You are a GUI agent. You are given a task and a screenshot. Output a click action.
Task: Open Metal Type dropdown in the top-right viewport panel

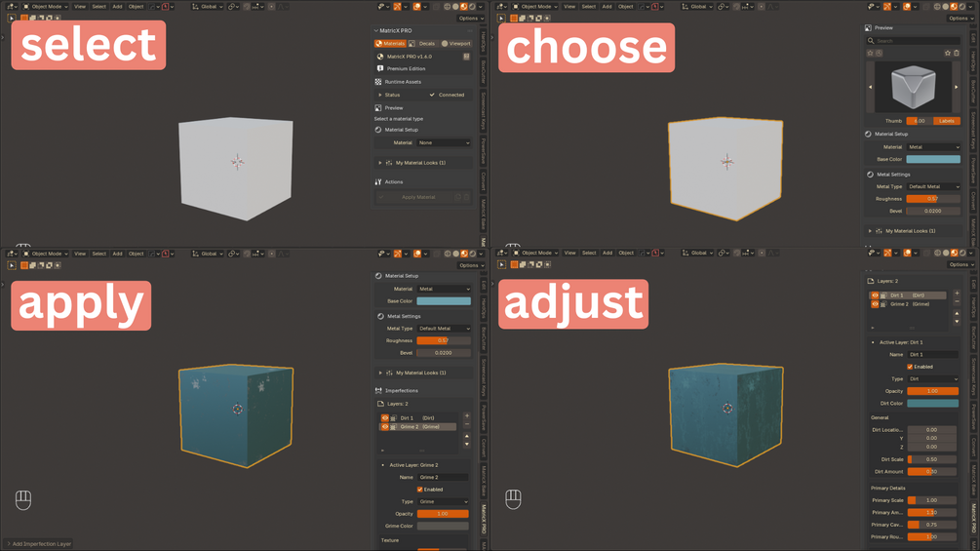pos(933,187)
